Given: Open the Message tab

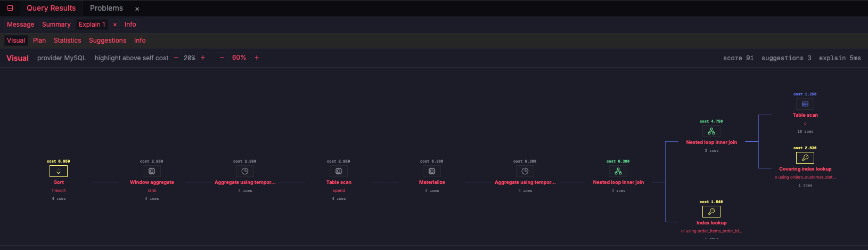Looking at the screenshot, I should click(x=21, y=25).
